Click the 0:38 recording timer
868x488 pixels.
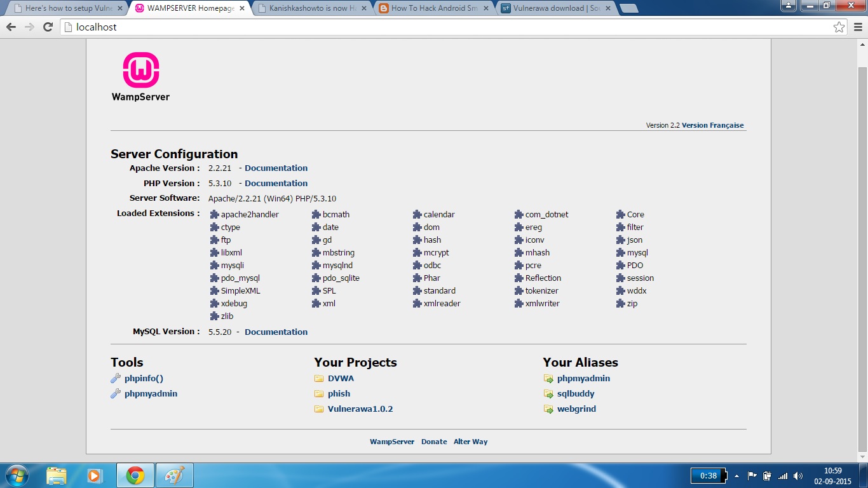click(x=708, y=475)
